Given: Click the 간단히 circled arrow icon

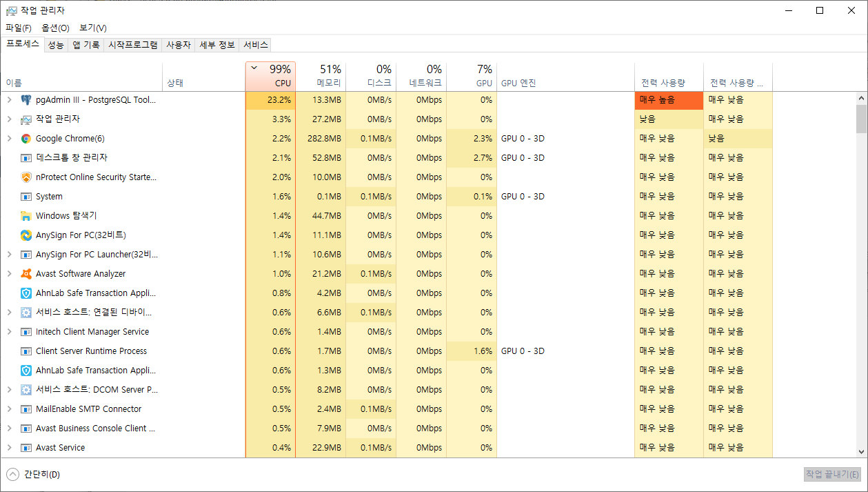Looking at the screenshot, I should click(12, 474).
